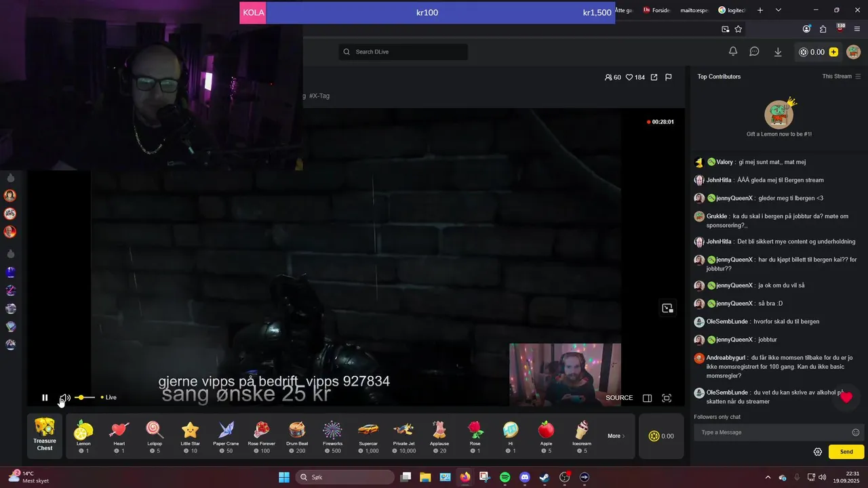Click the DLive download icon
The width and height of the screenshot is (868, 488).
point(778,52)
